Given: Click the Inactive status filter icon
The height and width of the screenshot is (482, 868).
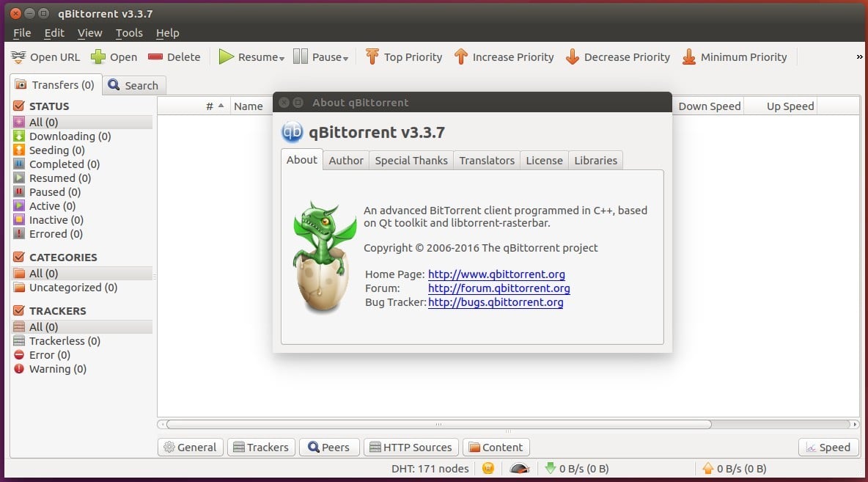Looking at the screenshot, I should (x=19, y=219).
